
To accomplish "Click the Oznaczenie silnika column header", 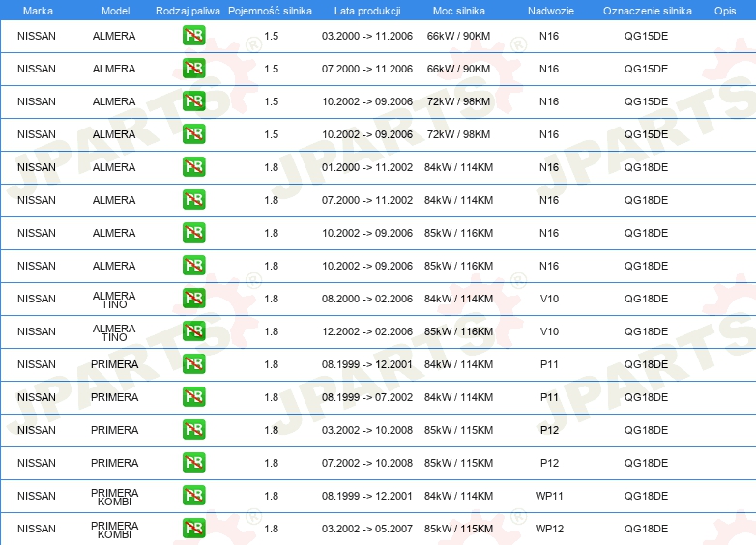I will pyautogui.click(x=648, y=11).
